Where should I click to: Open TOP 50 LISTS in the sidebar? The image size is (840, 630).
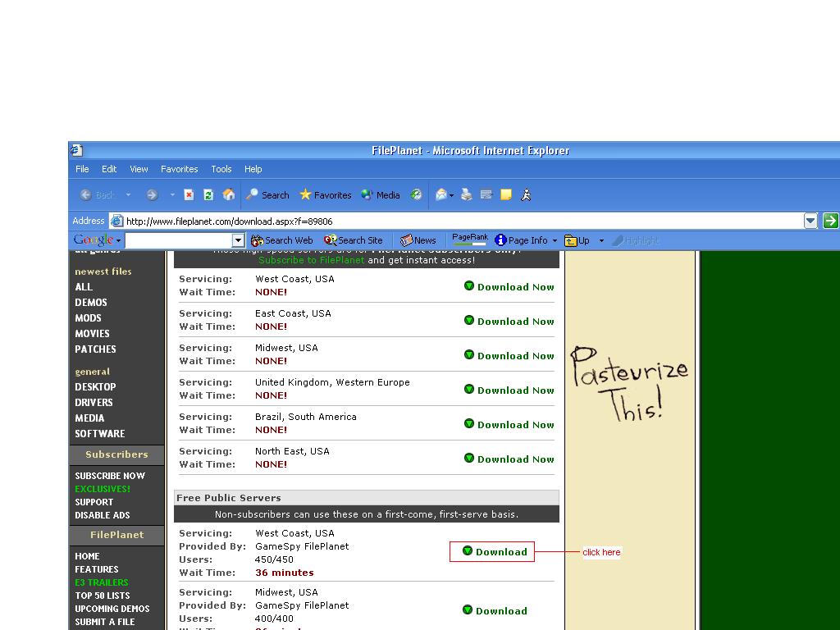coord(103,596)
